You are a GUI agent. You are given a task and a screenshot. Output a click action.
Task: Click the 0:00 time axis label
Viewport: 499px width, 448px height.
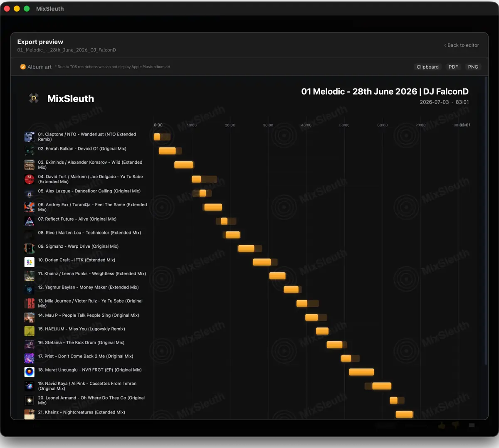click(x=158, y=125)
